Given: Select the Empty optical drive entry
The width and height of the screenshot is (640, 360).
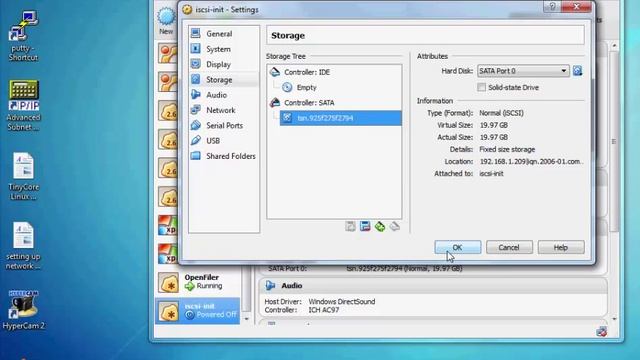Looking at the screenshot, I should (x=306, y=87).
